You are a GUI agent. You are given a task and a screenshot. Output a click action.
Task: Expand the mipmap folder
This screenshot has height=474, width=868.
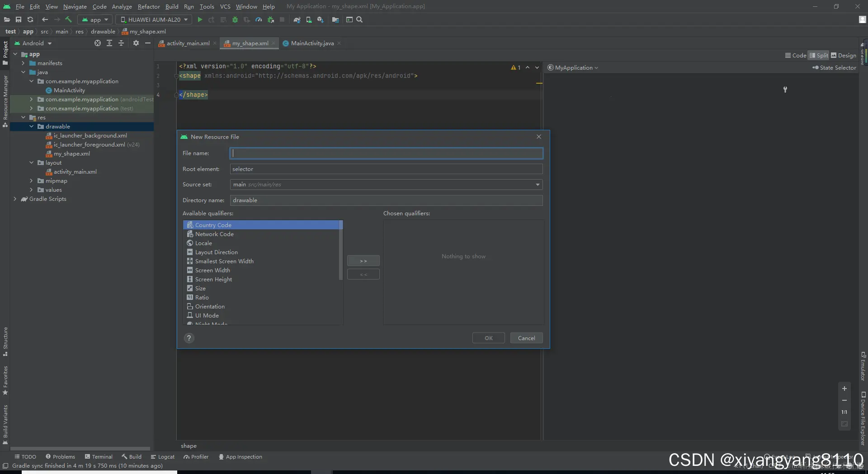[31, 180]
